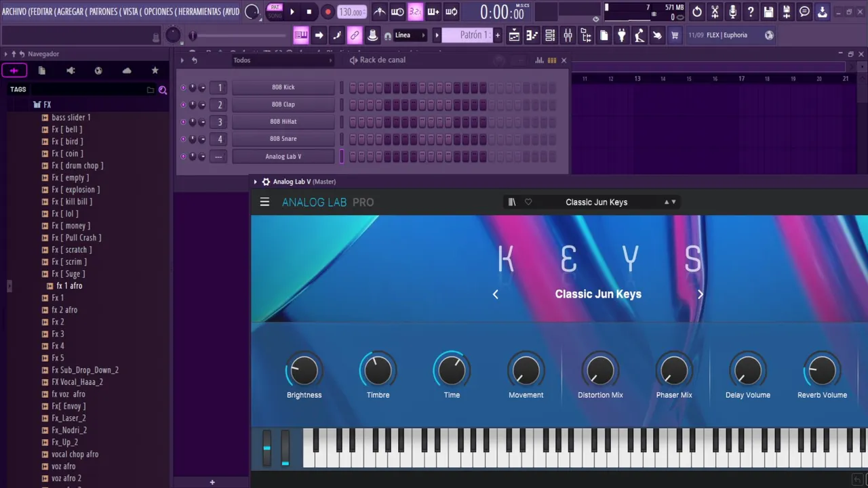Click the scissors audio editor icon
Image resolution: width=868 pixels, height=488 pixels.
tap(715, 12)
